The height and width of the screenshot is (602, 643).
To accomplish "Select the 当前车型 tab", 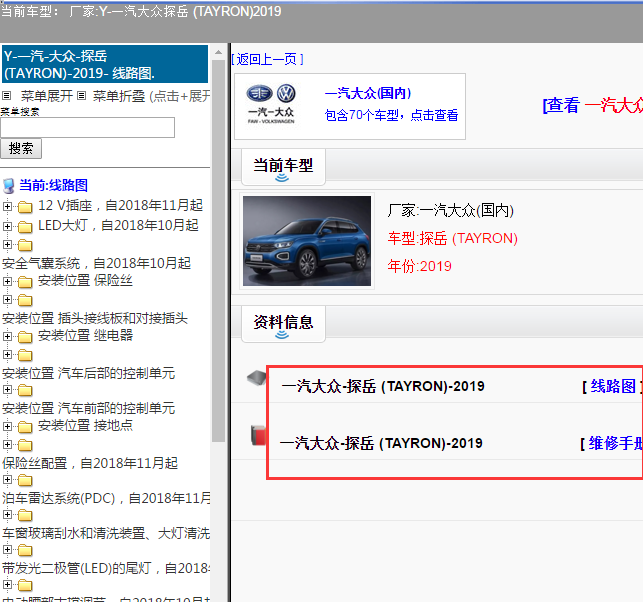I will [283, 167].
